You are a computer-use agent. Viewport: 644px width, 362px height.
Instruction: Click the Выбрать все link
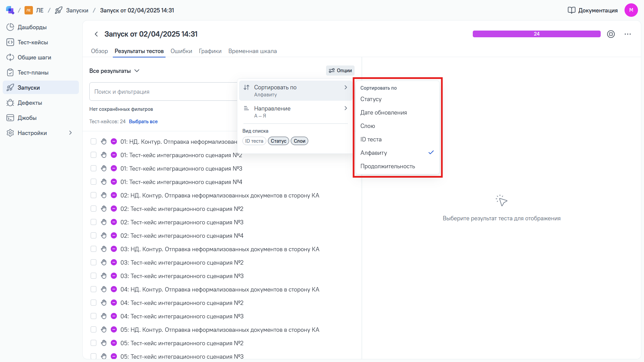(143, 122)
